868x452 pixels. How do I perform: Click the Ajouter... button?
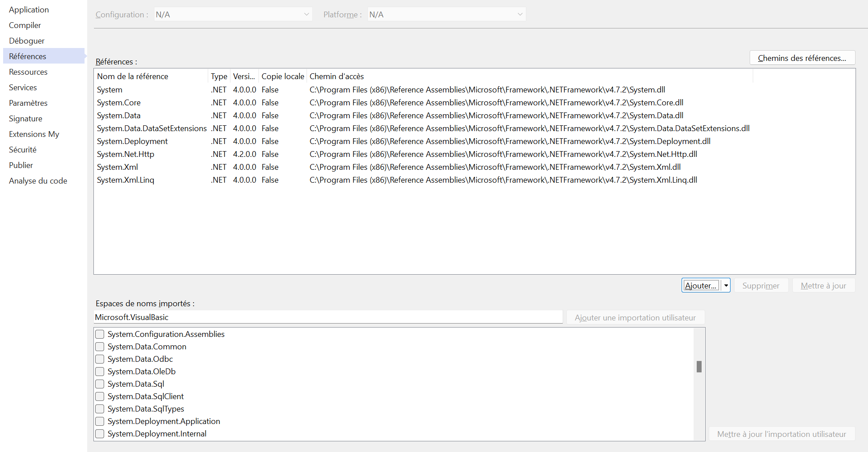[701, 285]
